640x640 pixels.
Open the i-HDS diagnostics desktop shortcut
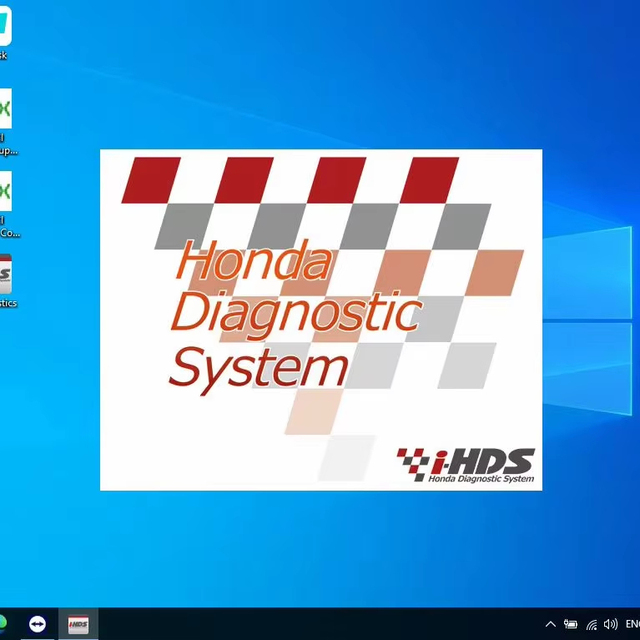pos(5,273)
